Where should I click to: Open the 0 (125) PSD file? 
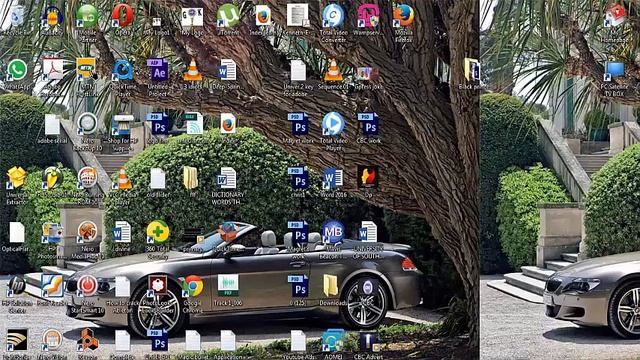pyautogui.click(x=299, y=286)
